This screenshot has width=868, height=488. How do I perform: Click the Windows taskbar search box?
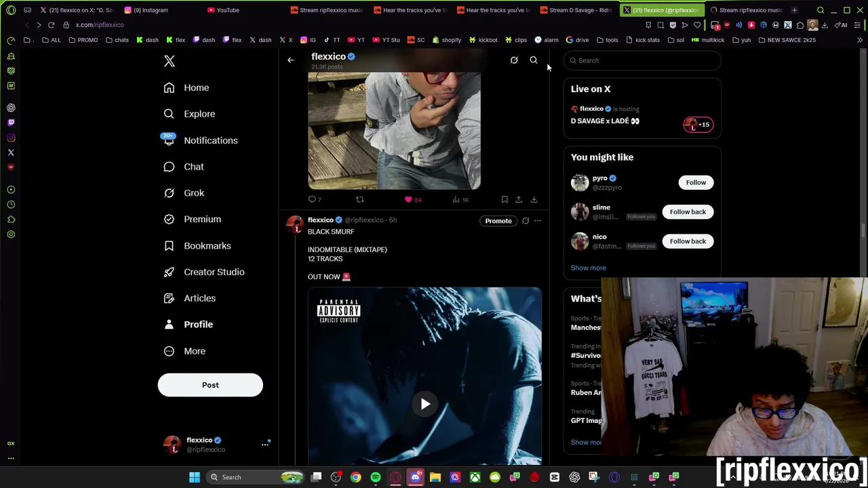click(256, 477)
